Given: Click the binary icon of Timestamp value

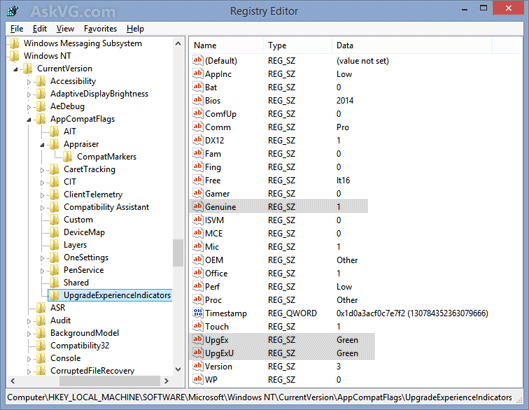Looking at the screenshot, I should (198, 313).
